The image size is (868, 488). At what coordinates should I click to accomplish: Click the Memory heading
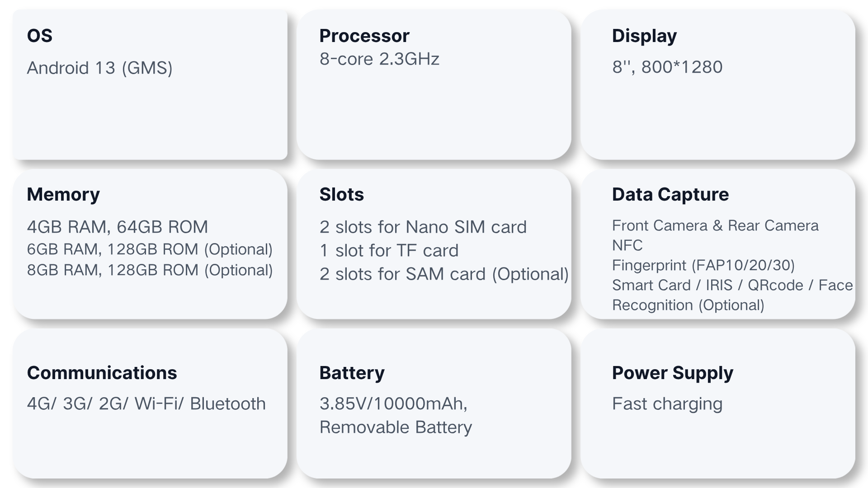(x=63, y=195)
